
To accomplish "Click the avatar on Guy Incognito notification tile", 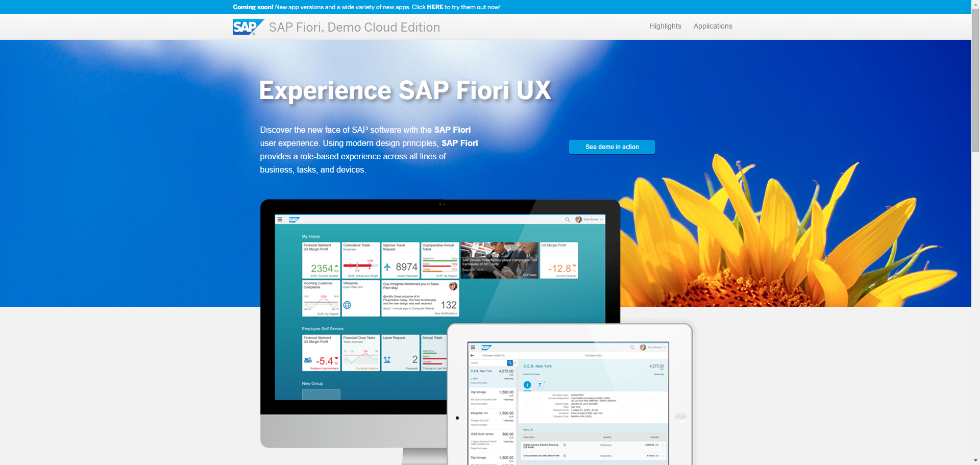I will (453, 286).
